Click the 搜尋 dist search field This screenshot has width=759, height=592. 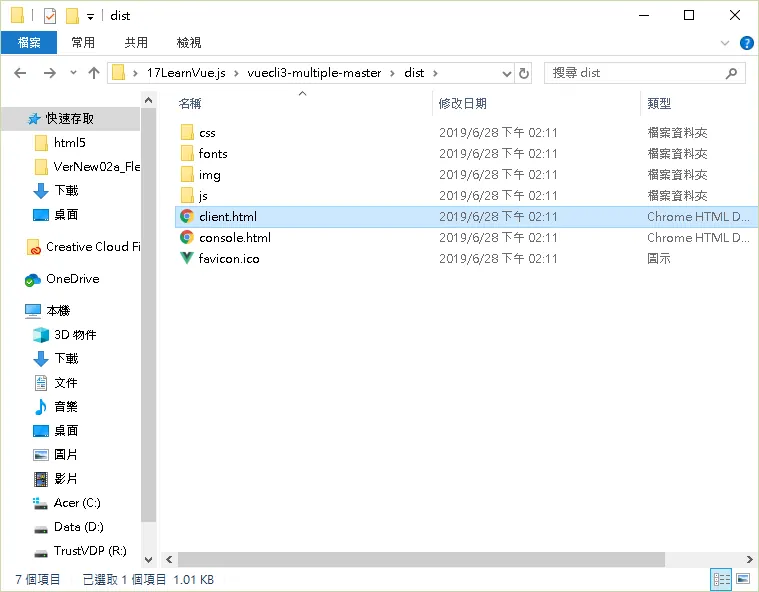coord(636,73)
